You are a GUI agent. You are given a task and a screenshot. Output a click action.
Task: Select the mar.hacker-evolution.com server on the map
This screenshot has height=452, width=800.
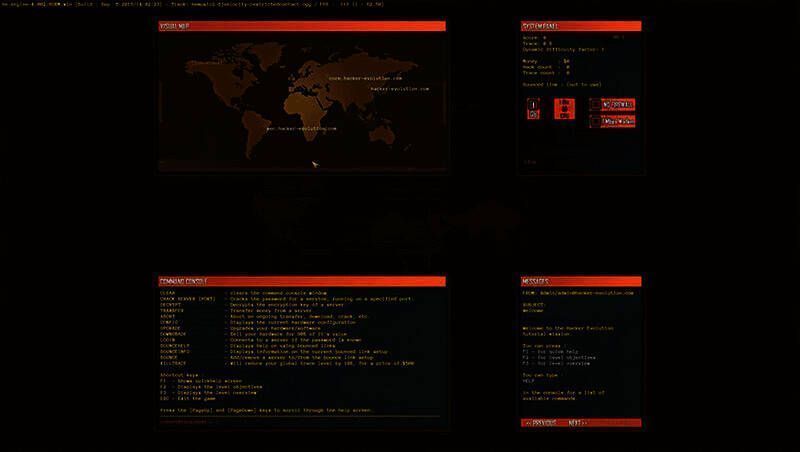tap(301, 129)
